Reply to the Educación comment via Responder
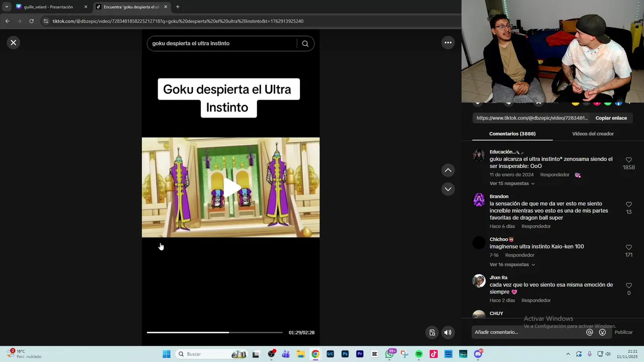 click(x=554, y=175)
